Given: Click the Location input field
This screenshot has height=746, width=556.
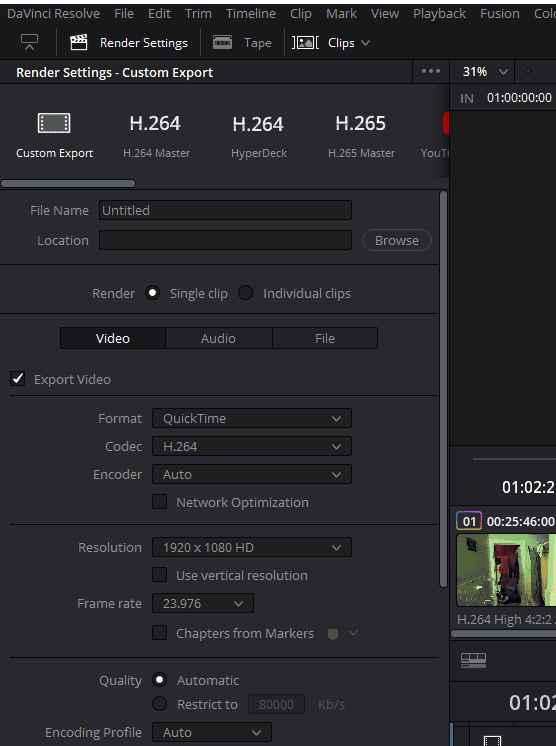Looking at the screenshot, I should point(225,240).
